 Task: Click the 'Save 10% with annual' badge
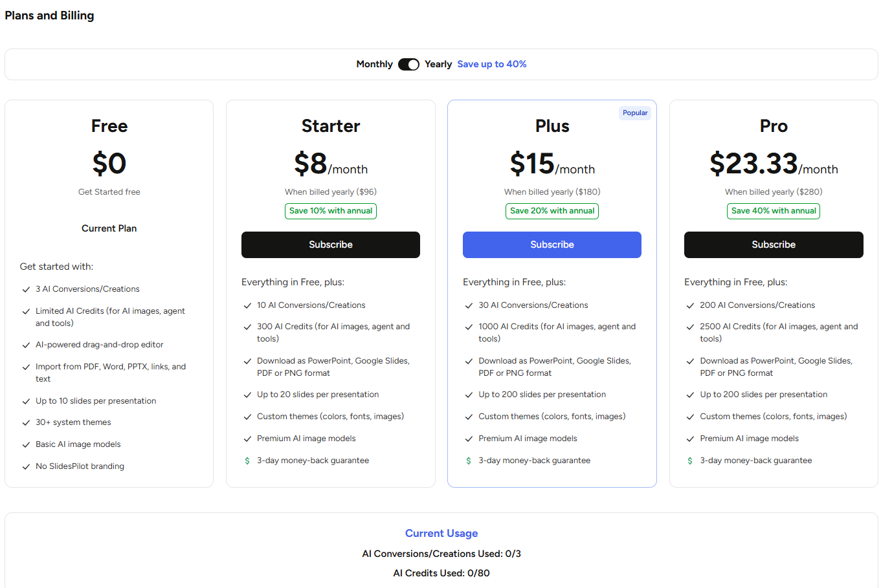(331, 211)
